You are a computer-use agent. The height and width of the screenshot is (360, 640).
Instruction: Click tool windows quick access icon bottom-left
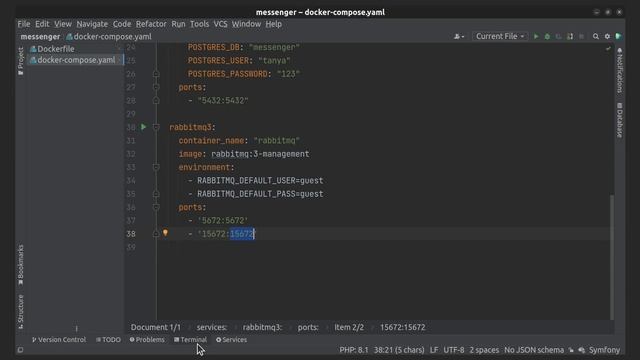point(20,350)
